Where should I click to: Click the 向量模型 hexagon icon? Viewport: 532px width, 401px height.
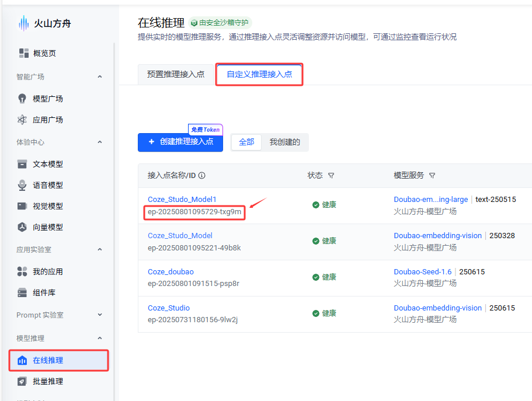point(22,227)
